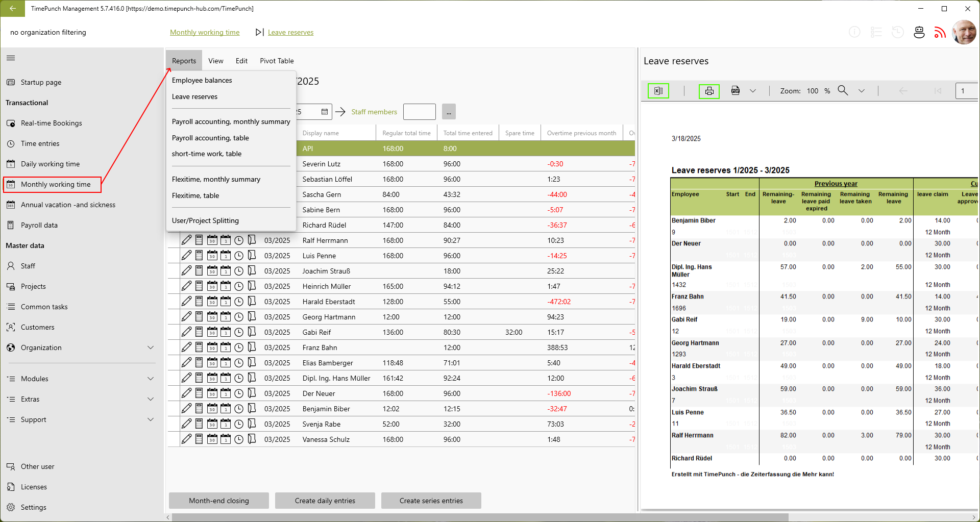
Task: Click the clock icon for Harald Eberstadt
Action: 239,301
